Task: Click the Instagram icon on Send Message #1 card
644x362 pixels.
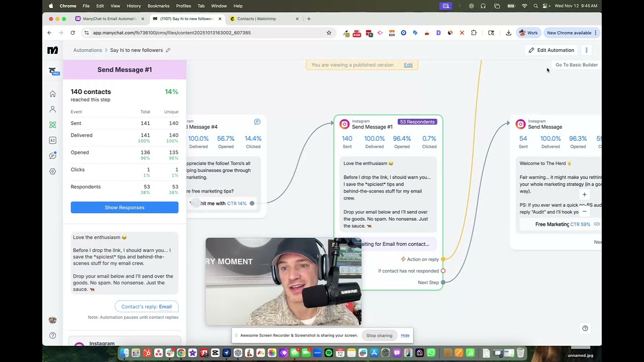Action: click(x=345, y=124)
